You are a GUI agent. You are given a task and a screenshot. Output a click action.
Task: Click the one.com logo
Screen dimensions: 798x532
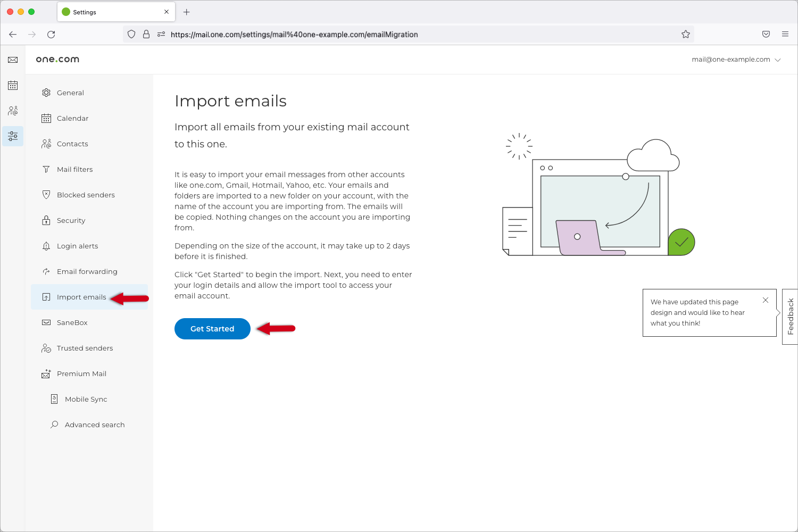coord(57,59)
